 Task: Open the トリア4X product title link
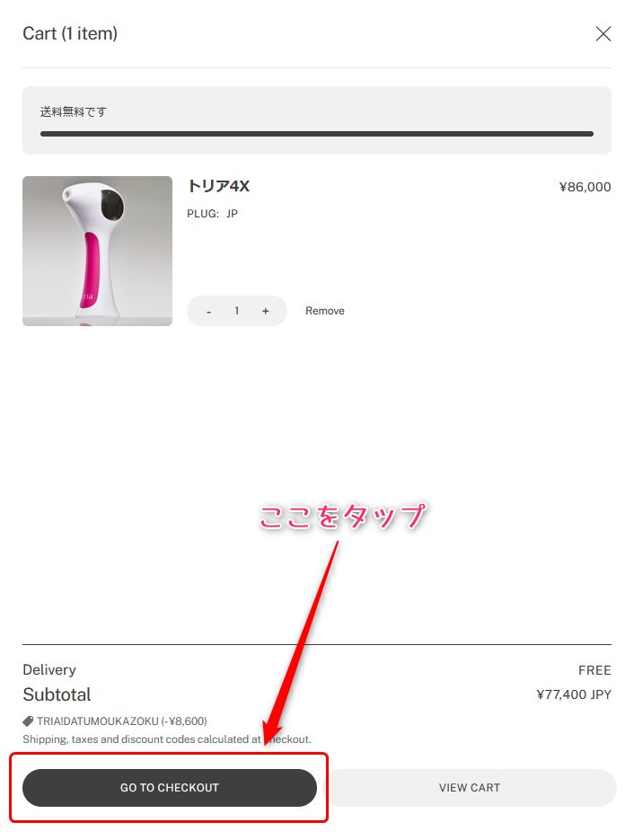[x=218, y=186]
